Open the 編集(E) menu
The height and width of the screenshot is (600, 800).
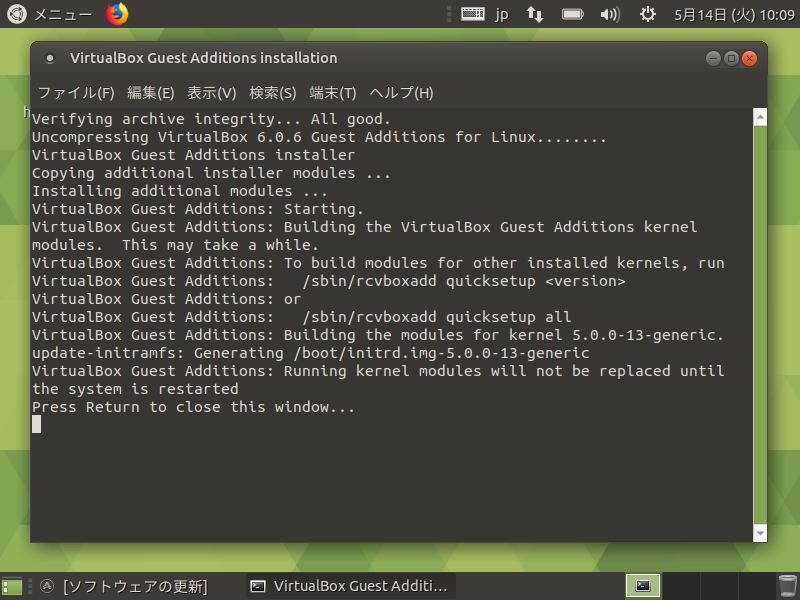click(x=151, y=93)
